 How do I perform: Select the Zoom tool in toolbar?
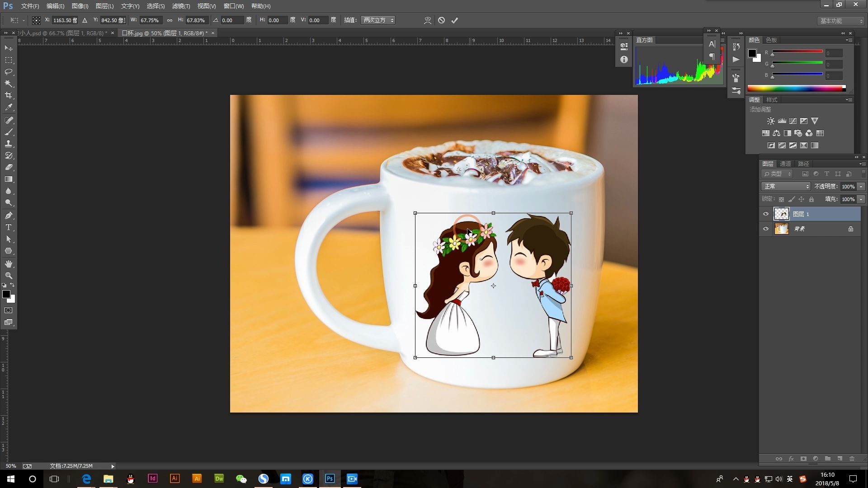(x=9, y=276)
